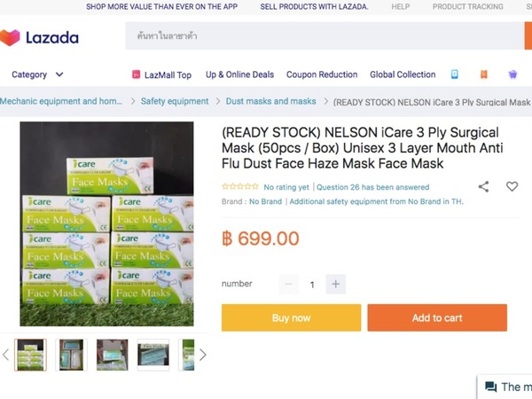Click the Dust masks and masks breadcrumb
Image resolution: width=532 pixels, height=399 pixels.
pyautogui.click(x=270, y=101)
